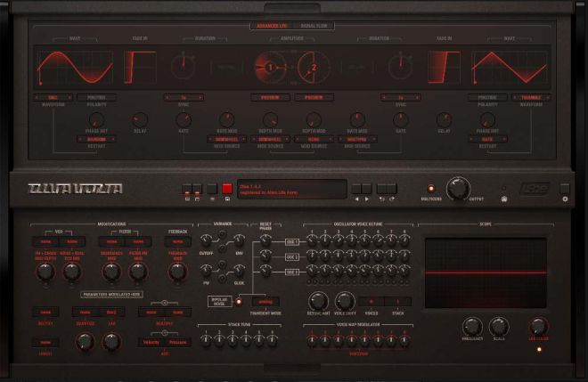Open the right LFO Restart selector showing Gate

point(487,139)
